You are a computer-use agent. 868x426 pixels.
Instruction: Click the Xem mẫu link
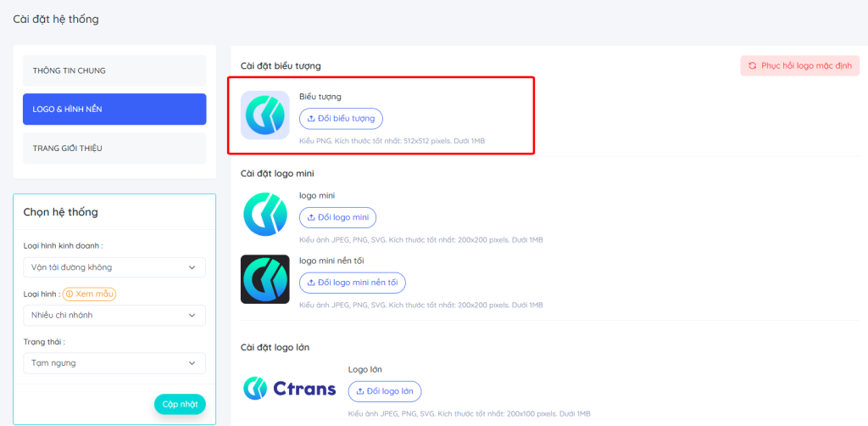click(x=89, y=294)
